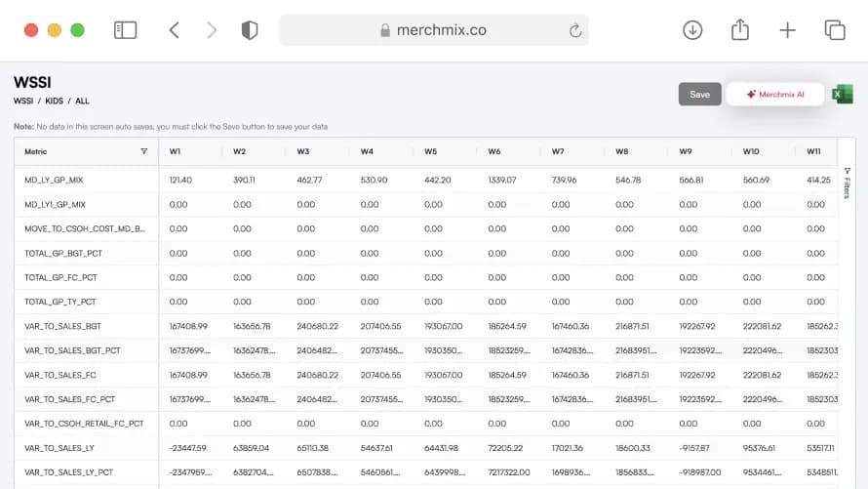
Task: Click the W1 column header
Action: tap(176, 151)
